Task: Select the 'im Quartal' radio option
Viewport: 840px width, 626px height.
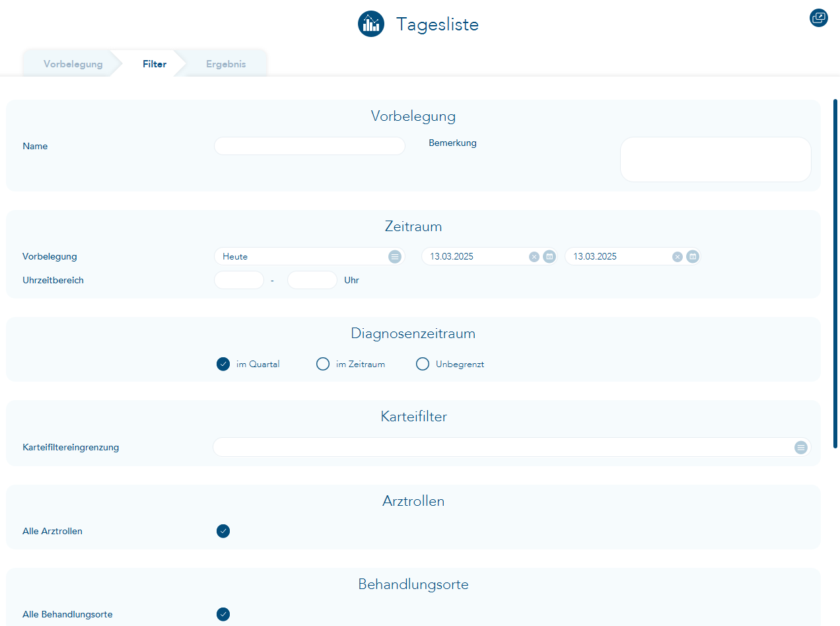Action: click(223, 364)
